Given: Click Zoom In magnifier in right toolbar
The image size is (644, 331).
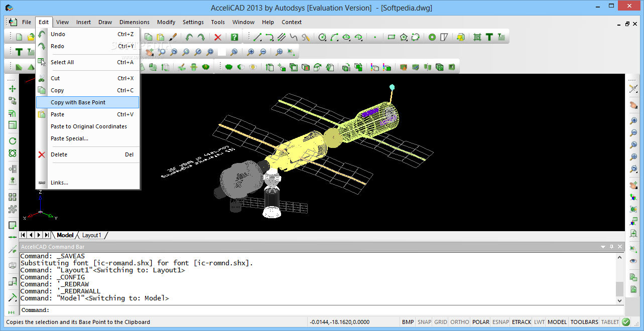Looking at the screenshot, I should tap(633, 121).
